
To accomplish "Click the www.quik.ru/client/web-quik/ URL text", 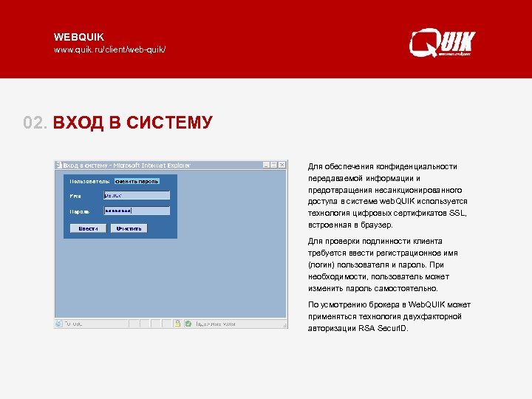I will coord(109,50).
